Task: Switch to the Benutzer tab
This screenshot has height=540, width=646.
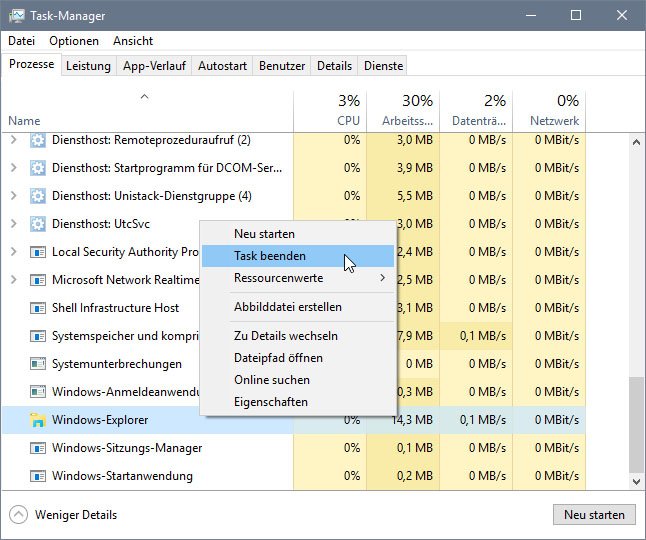Action: (x=282, y=66)
